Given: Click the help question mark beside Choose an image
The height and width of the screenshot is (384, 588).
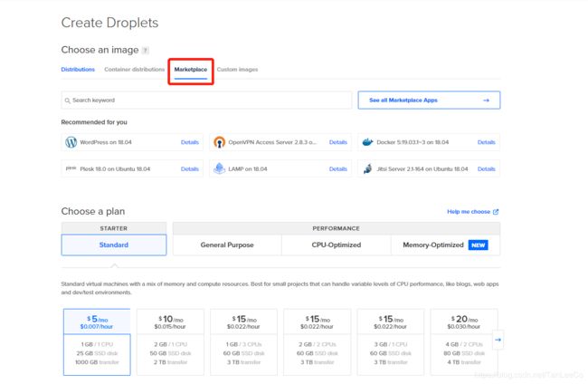Looking at the screenshot, I should (146, 51).
